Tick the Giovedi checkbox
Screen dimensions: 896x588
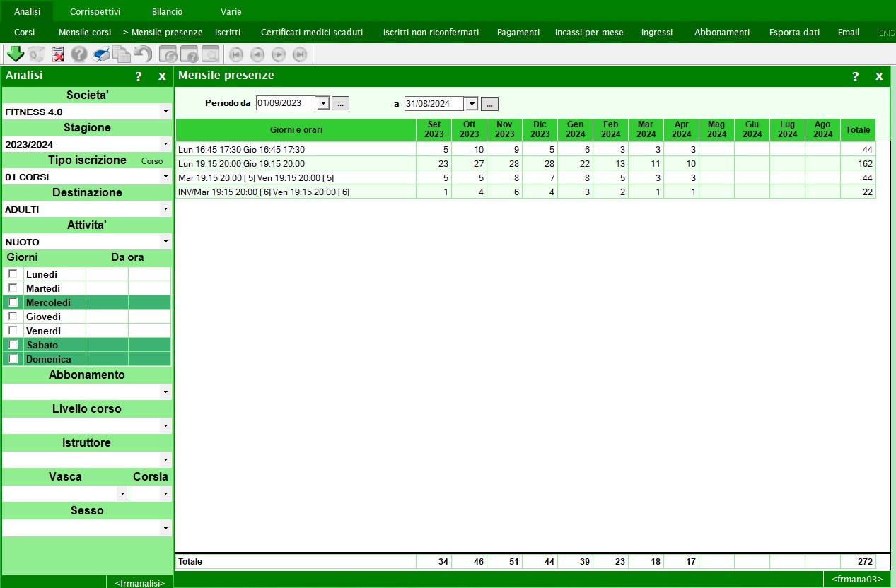pyautogui.click(x=13, y=317)
